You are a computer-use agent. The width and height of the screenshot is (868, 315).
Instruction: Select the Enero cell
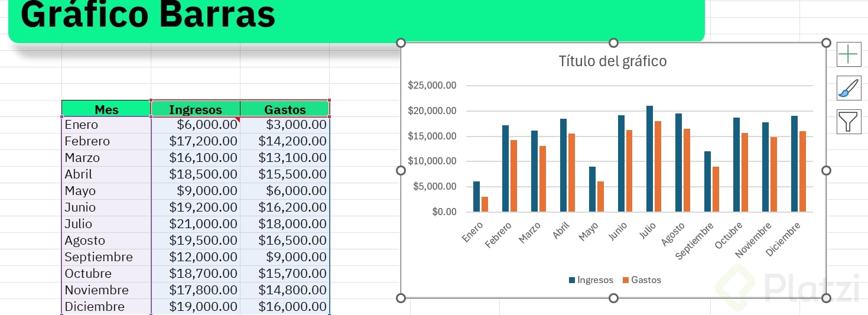pos(106,125)
